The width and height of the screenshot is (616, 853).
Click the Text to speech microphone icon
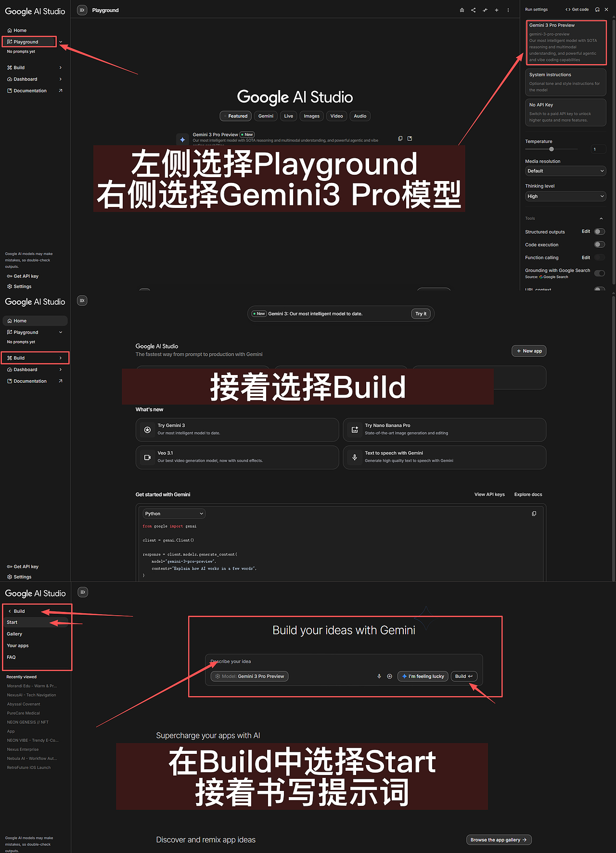(355, 457)
